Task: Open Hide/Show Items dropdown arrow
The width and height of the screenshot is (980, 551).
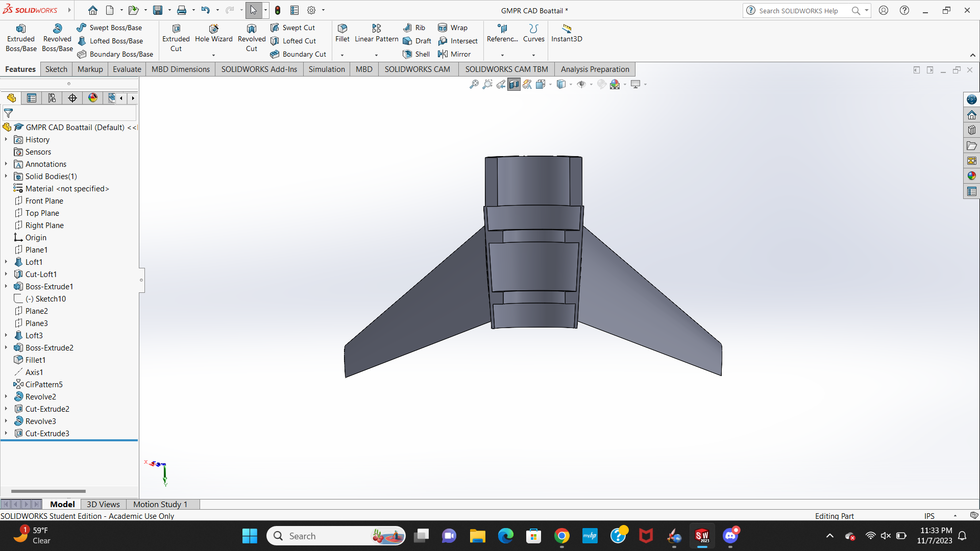Action: pos(591,84)
